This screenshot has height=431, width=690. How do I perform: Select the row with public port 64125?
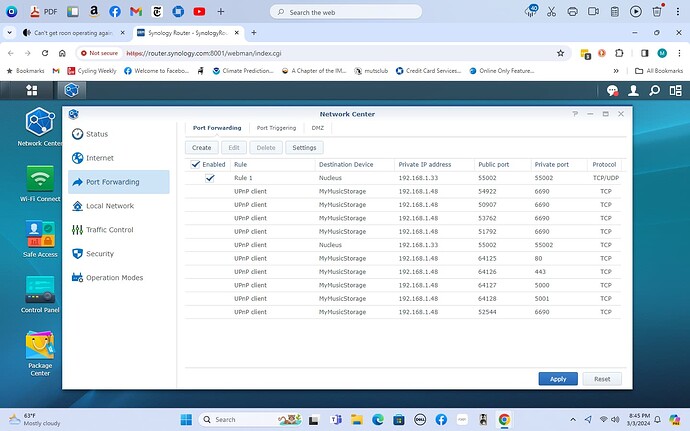click(403, 258)
